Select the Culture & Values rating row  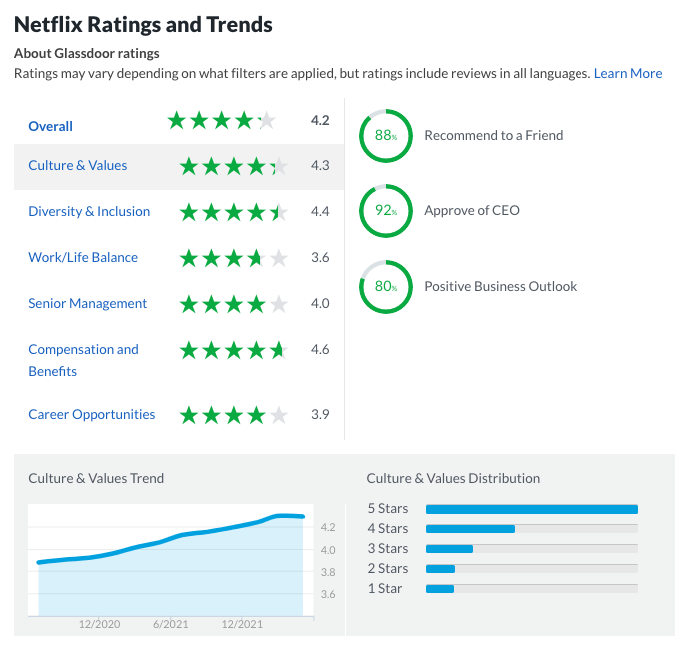[179, 166]
